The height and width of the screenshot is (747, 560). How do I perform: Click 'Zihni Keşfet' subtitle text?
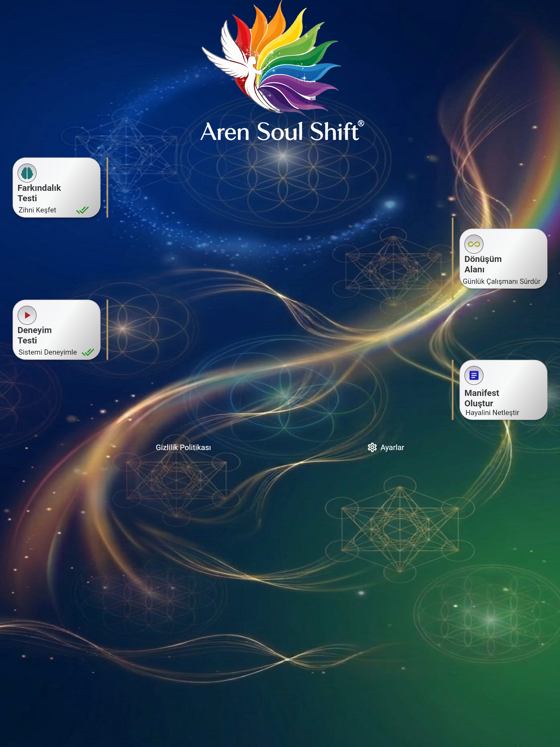point(37,210)
